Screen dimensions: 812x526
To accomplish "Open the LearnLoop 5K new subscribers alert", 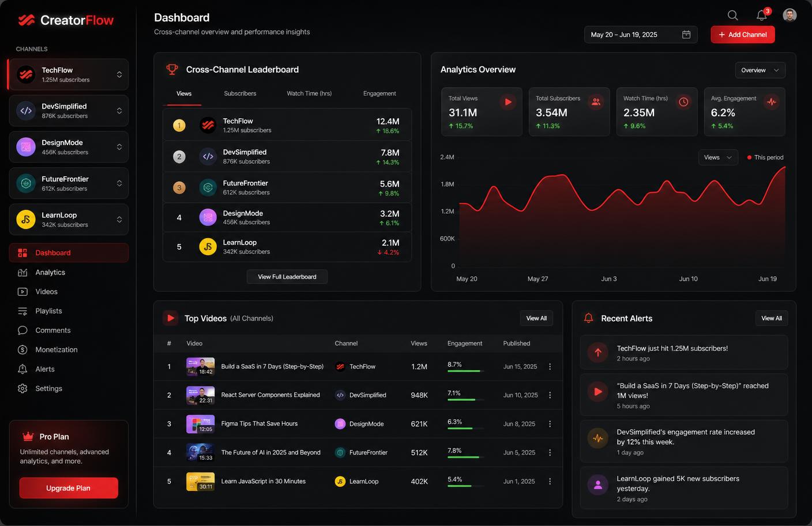I will click(684, 488).
